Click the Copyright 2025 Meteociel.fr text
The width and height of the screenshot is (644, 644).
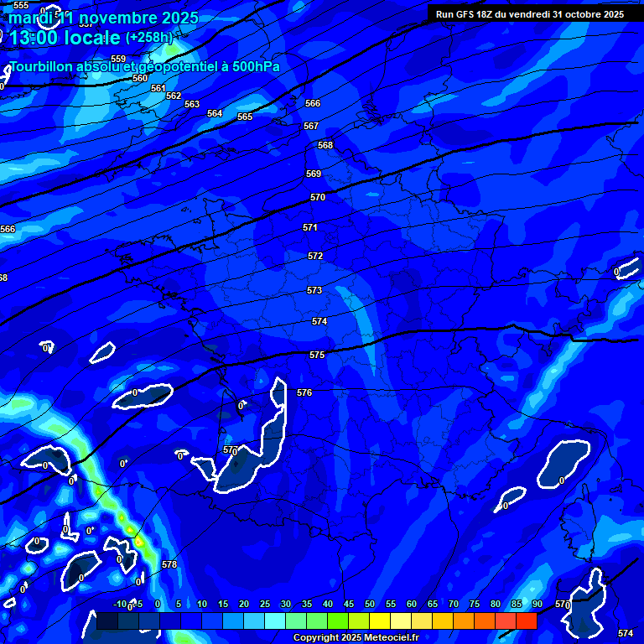(356, 638)
